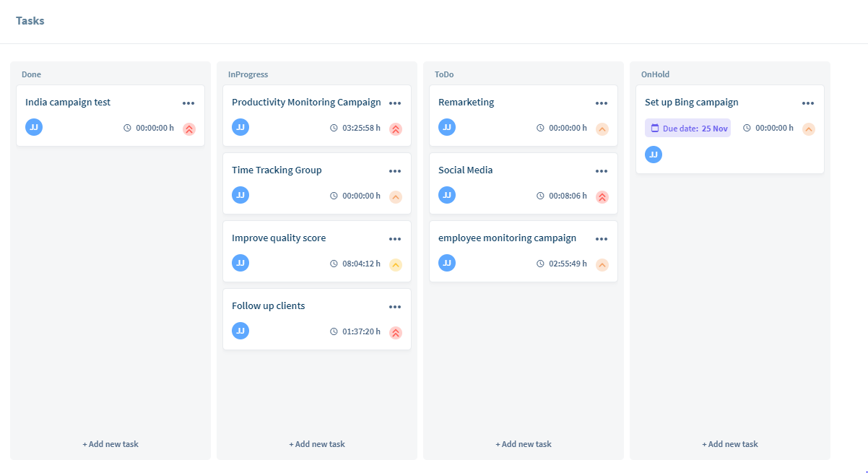Screen dimensions: 868x473
Task: Open the three-dot menu on Set up Bing campaign
Action: pyautogui.click(x=808, y=103)
